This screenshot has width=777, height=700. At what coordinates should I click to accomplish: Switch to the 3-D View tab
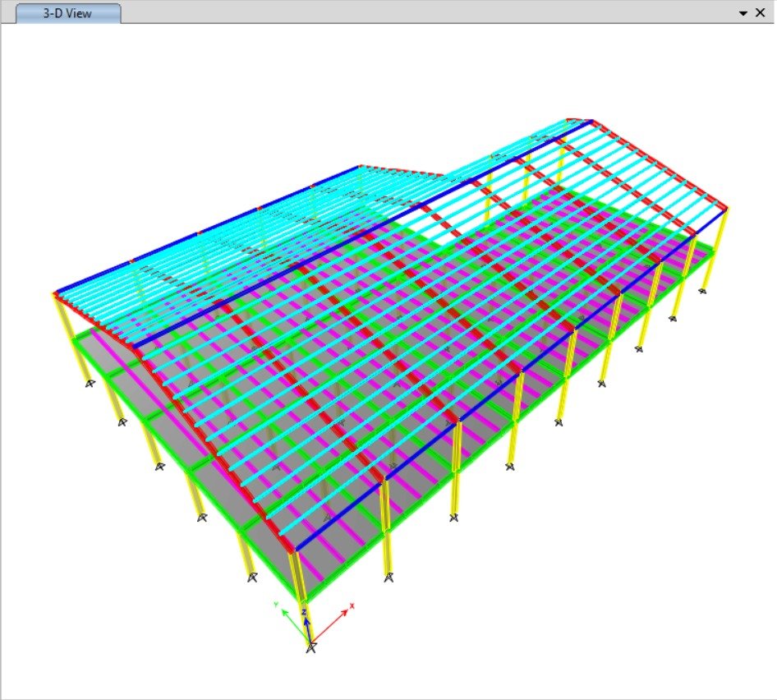68,14
